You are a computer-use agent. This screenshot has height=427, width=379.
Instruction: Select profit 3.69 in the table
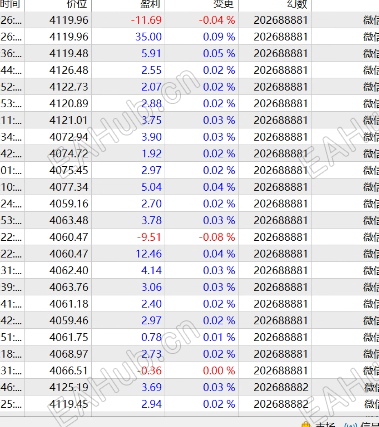pyautogui.click(x=151, y=387)
